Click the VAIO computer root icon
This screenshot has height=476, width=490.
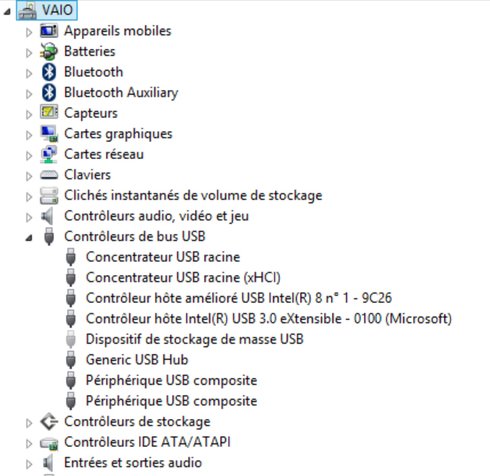coord(27,10)
